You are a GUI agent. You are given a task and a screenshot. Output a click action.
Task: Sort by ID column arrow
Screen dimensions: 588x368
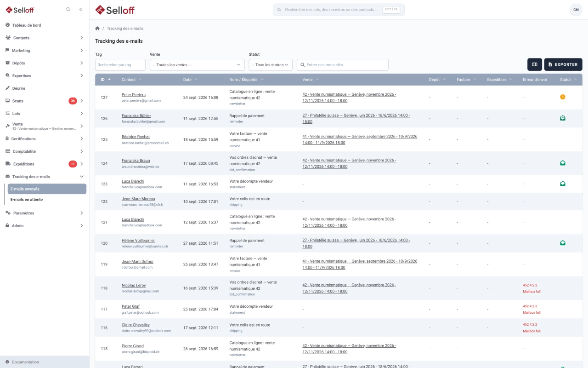click(x=109, y=80)
